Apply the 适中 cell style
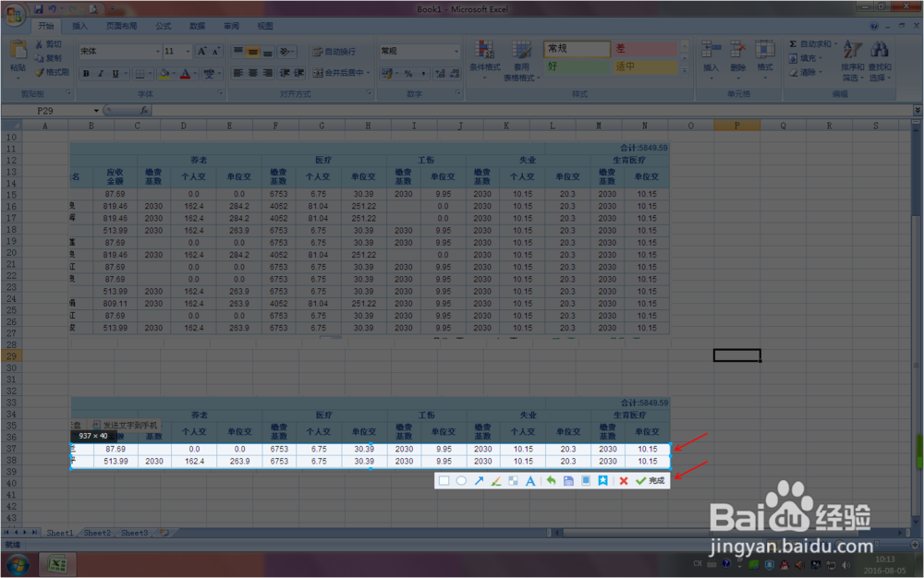This screenshot has height=578, width=924. pos(645,66)
